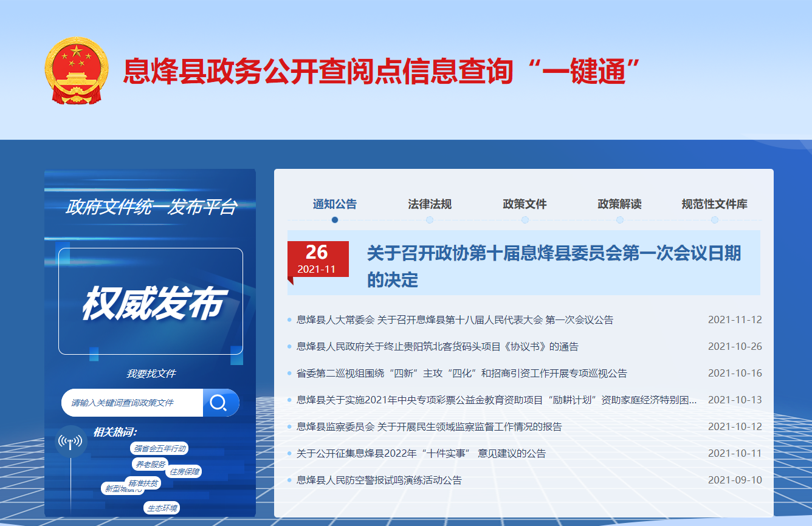Select the 通知公告 tab
Viewport: 812px width, 526px height.
tap(335, 205)
